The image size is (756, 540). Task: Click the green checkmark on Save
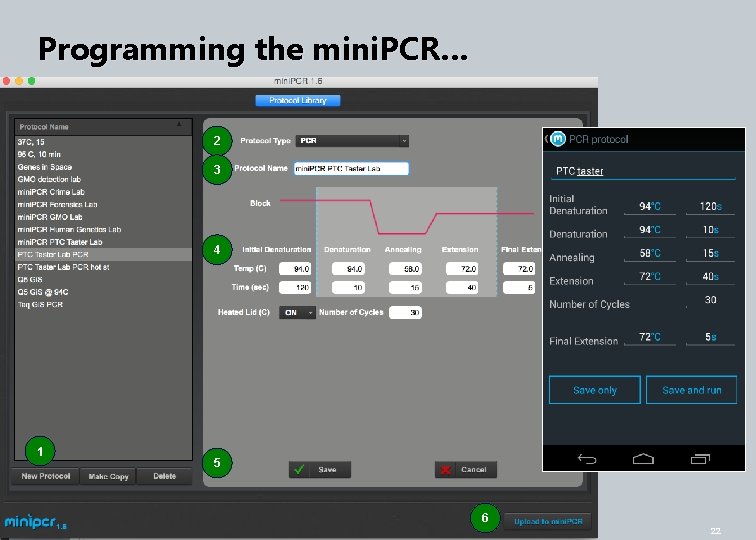point(299,469)
